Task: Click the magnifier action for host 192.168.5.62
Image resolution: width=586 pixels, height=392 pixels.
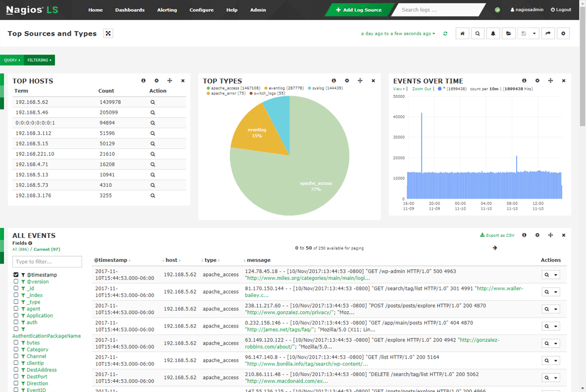Action: pyautogui.click(x=152, y=101)
